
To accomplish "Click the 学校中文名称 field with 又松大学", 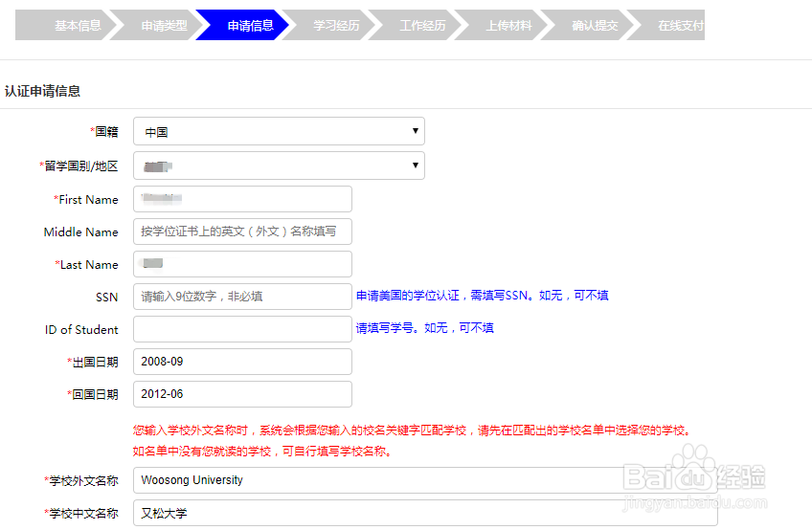I will tap(425, 513).
